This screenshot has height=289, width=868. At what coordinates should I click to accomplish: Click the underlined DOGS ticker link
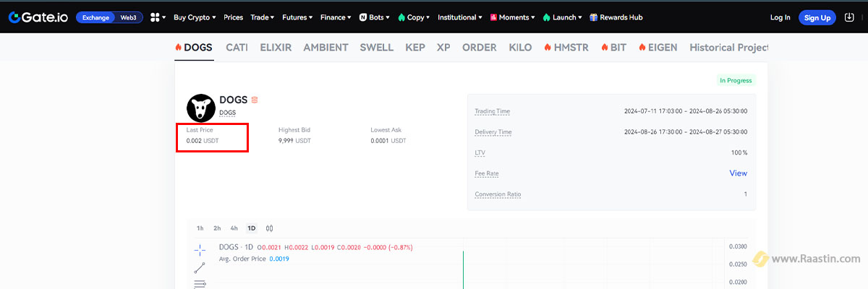227,113
